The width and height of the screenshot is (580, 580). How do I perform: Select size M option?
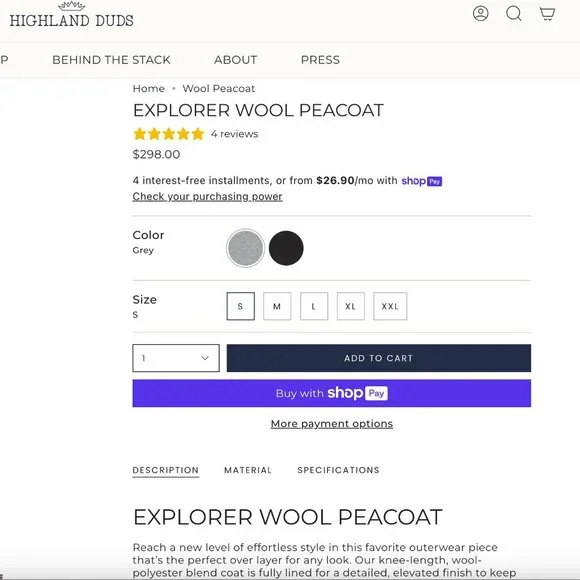pyautogui.click(x=277, y=306)
